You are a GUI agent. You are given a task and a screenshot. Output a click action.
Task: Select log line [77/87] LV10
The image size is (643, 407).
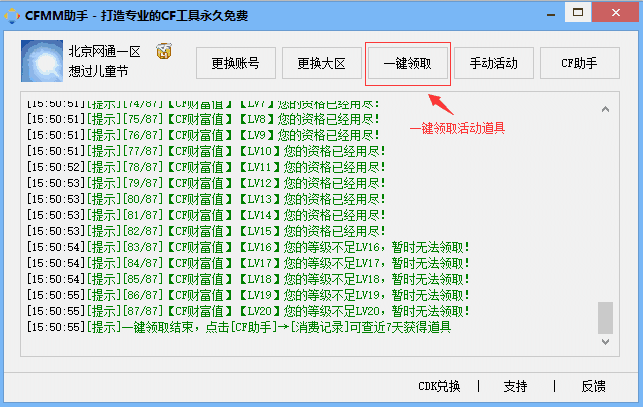206,151
